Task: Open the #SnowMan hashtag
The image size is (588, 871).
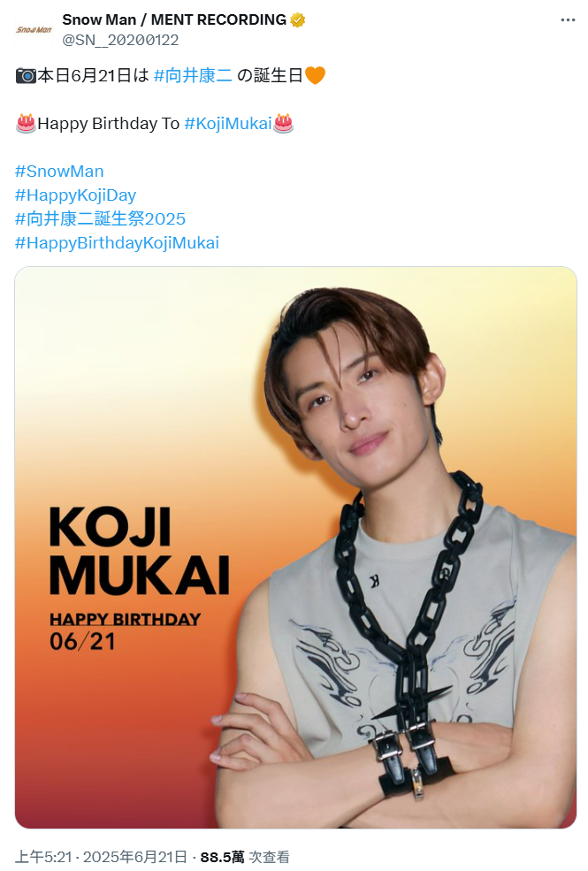Action: pyautogui.click(x=59, y=171)
